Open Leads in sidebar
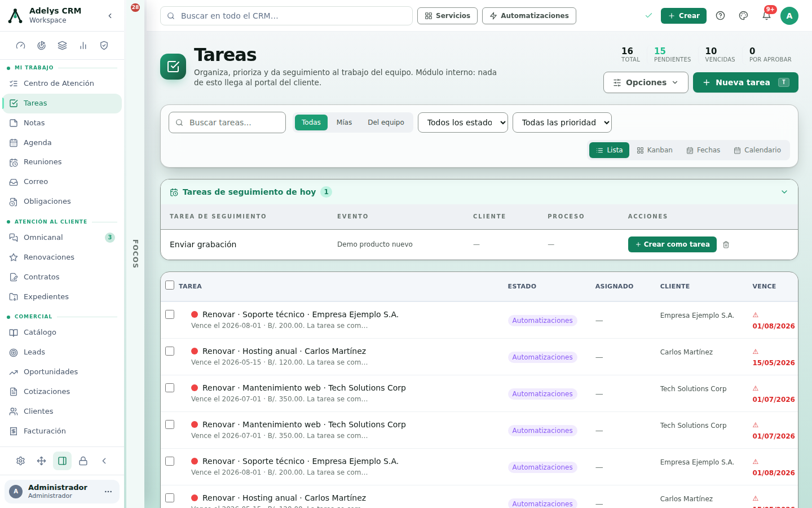The width and height of the screenshot is (812, 508). 62,352
